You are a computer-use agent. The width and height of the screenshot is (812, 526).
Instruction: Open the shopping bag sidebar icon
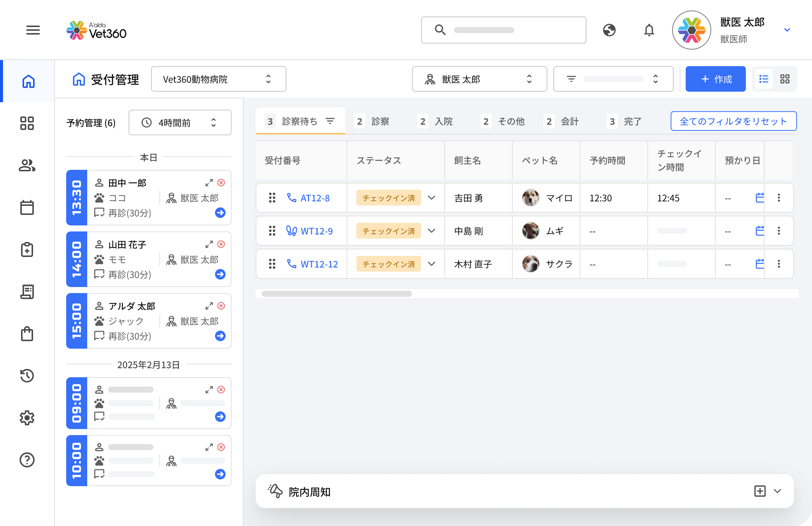click(x=27, y=334)
